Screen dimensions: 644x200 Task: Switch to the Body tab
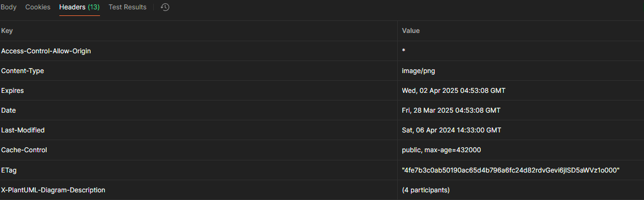(x=9, y=7)
